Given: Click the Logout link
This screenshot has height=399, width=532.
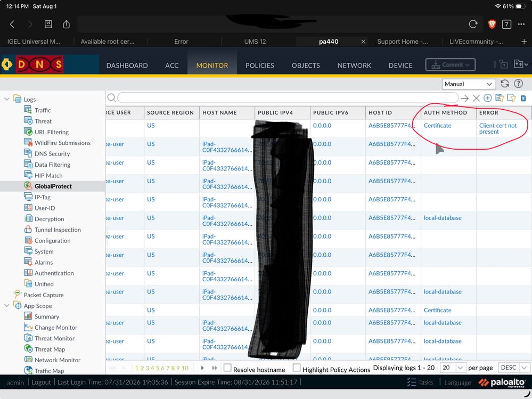Looking at the screenshot, I should (x=41, y=382).
